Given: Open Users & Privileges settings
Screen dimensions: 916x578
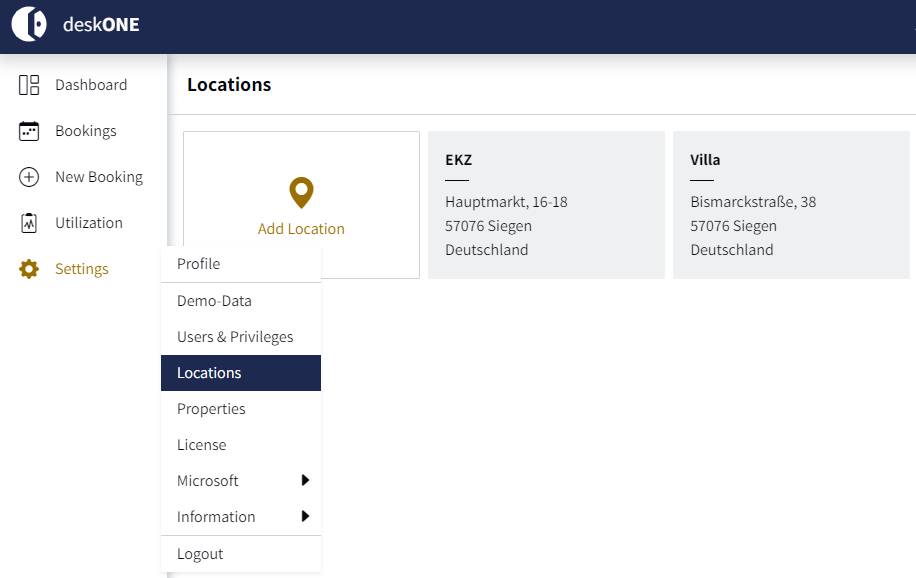Looking at the screenshot, I should pyautogui.click(x=241, y=337).
